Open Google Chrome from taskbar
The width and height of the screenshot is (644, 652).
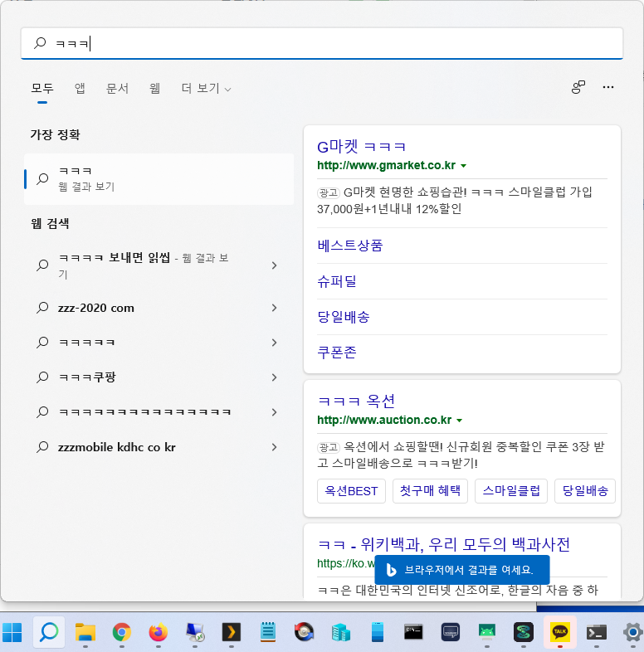tap(121, 632)
